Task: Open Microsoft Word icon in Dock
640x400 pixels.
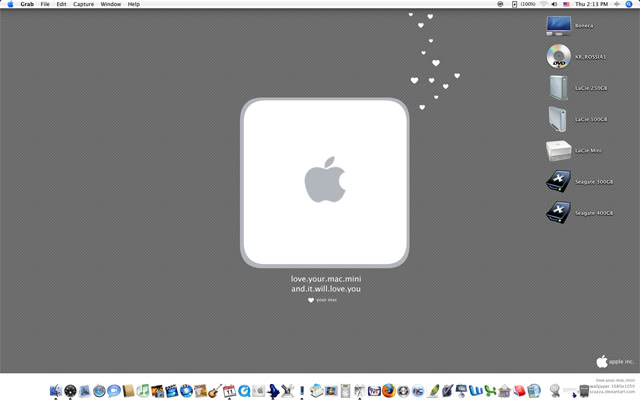Action: point(476,391)
